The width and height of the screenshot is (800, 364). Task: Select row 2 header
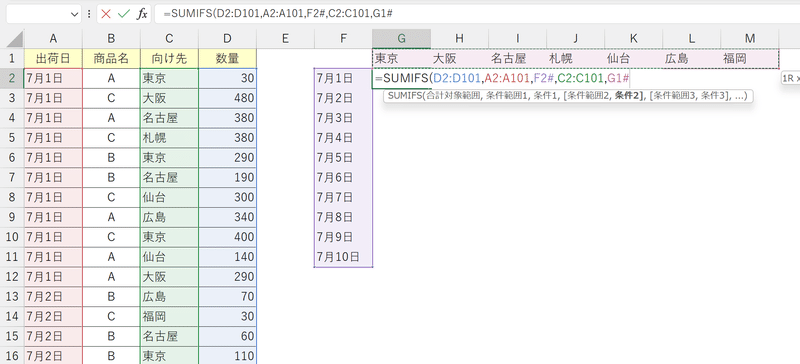[x=12, y=79]
